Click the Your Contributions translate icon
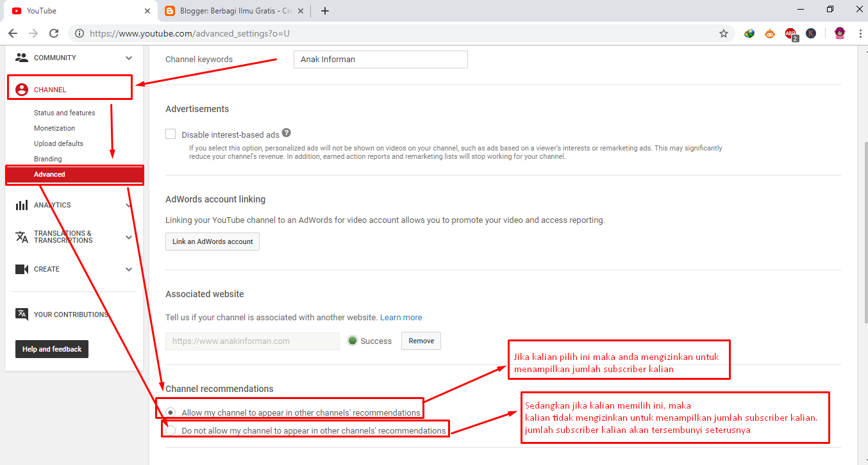The height and width of the screenshot is (465, 868). pos(22,314)
